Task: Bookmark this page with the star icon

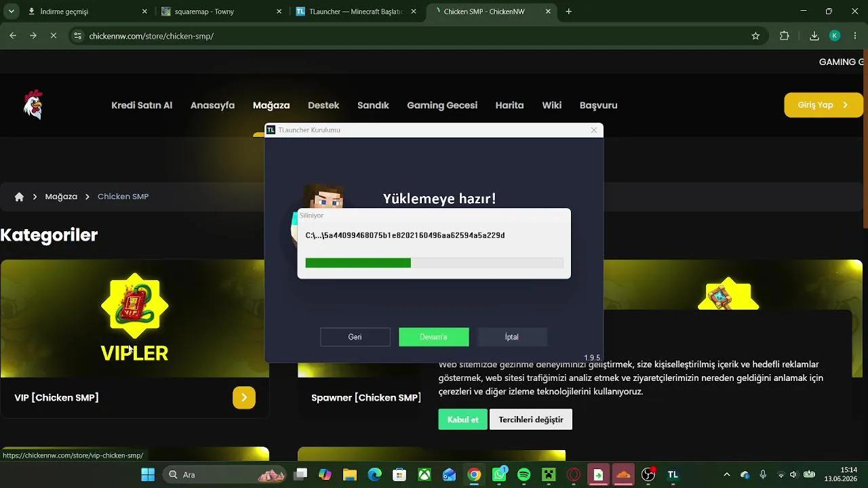Action: [x=755, y=36]
